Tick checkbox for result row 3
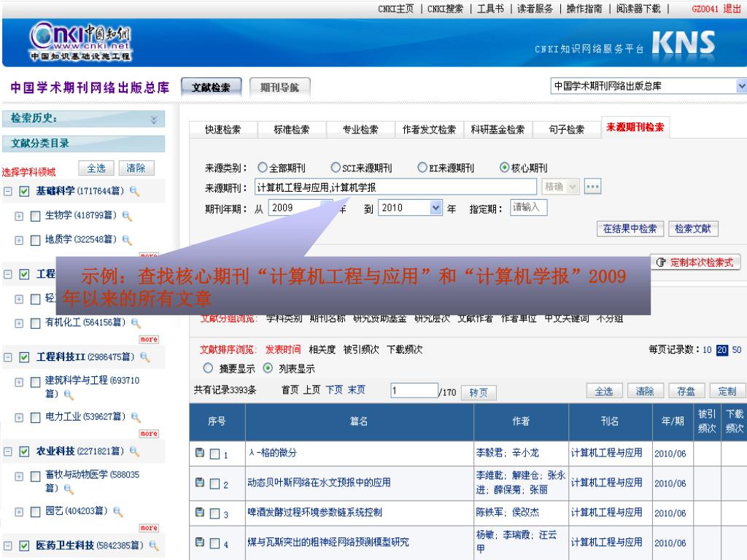Screen dimensions: 747x560 [215, 513]
